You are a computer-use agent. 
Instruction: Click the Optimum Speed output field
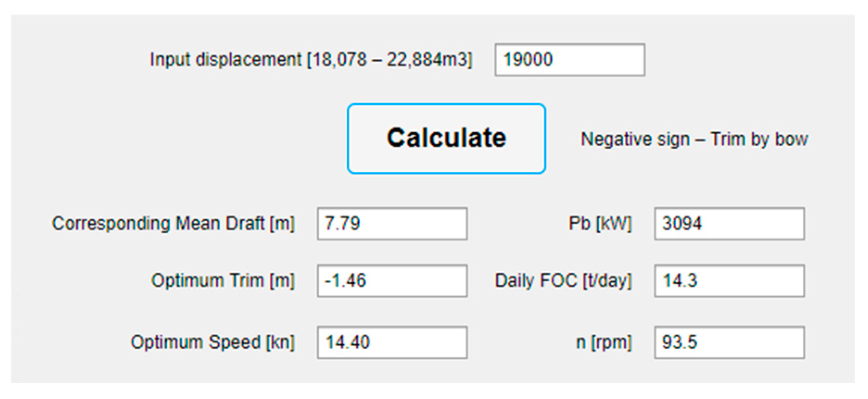[392, 343]
